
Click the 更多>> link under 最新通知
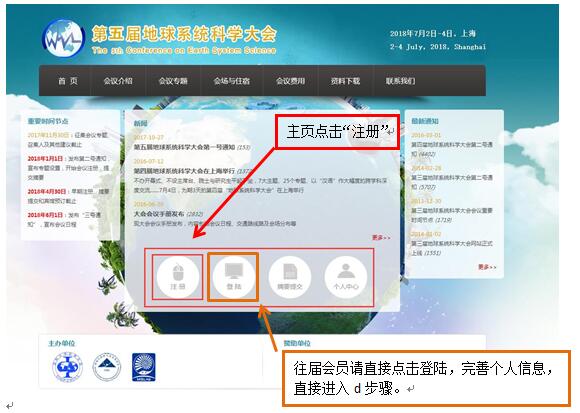pos(487,267)
